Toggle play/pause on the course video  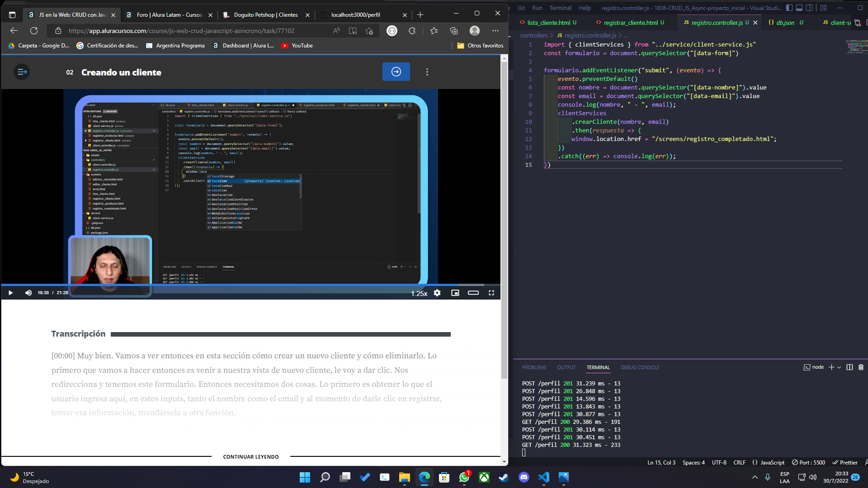point(11,292)
